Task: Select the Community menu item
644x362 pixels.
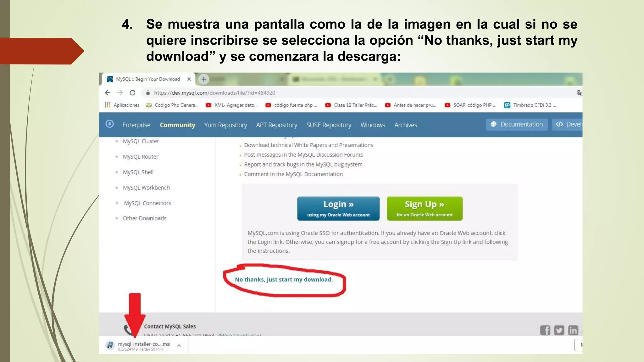Action: [x=177, y=125]
